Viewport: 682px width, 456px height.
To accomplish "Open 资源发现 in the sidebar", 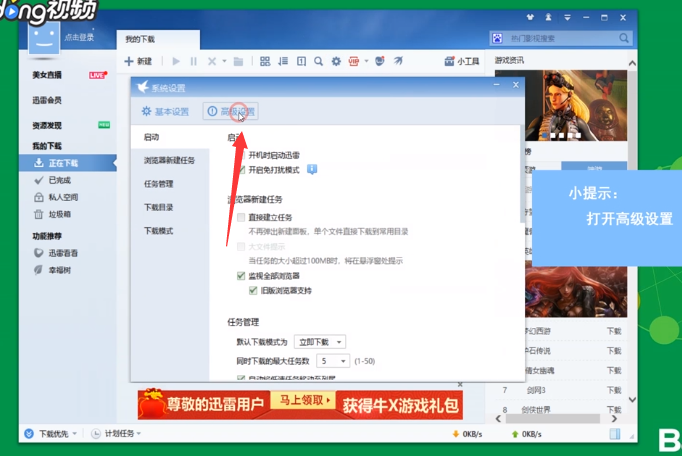I will coord(47,126).
